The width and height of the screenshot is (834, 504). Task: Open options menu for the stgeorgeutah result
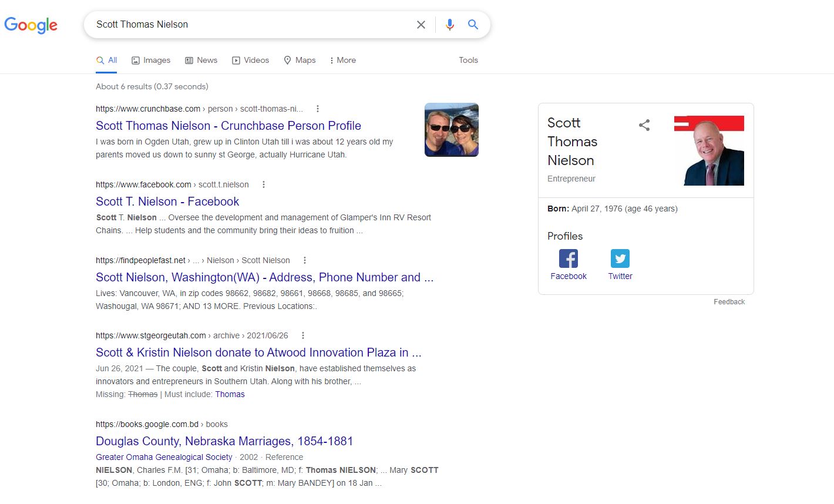point(303,335)
